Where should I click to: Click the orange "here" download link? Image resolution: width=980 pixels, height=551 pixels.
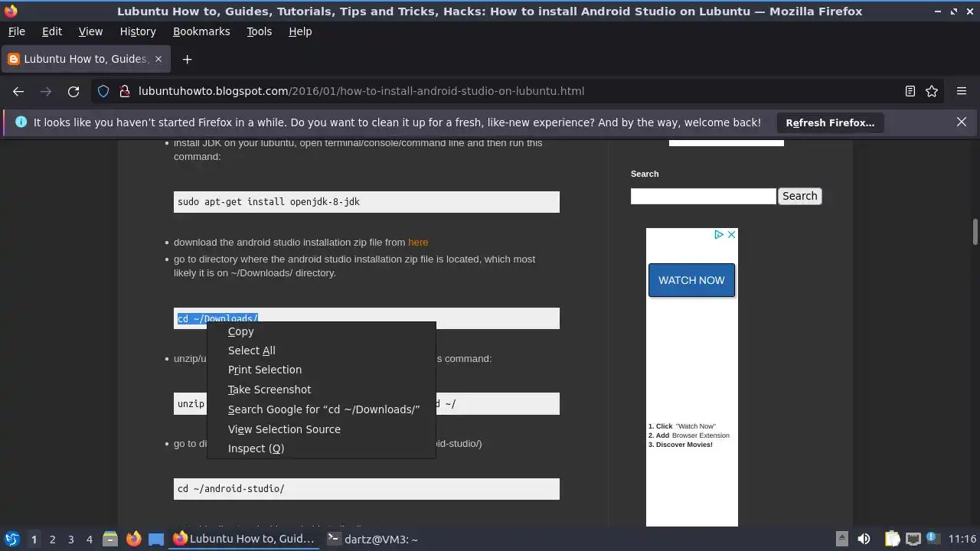(418, 242)
